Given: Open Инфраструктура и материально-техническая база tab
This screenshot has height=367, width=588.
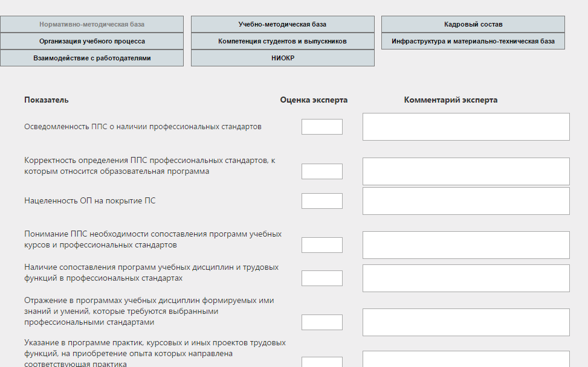Looking at the screenshot, I should tap(473, 41).
